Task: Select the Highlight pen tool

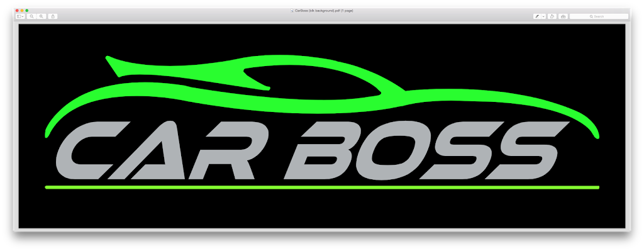Action: pos(537,16)
